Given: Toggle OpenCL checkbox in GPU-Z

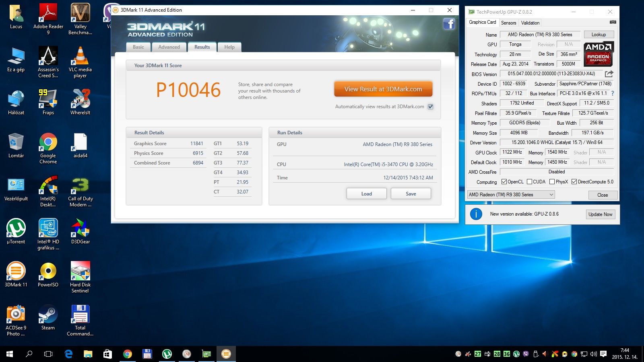Looking at the screenshot, I should pos(504,182).
